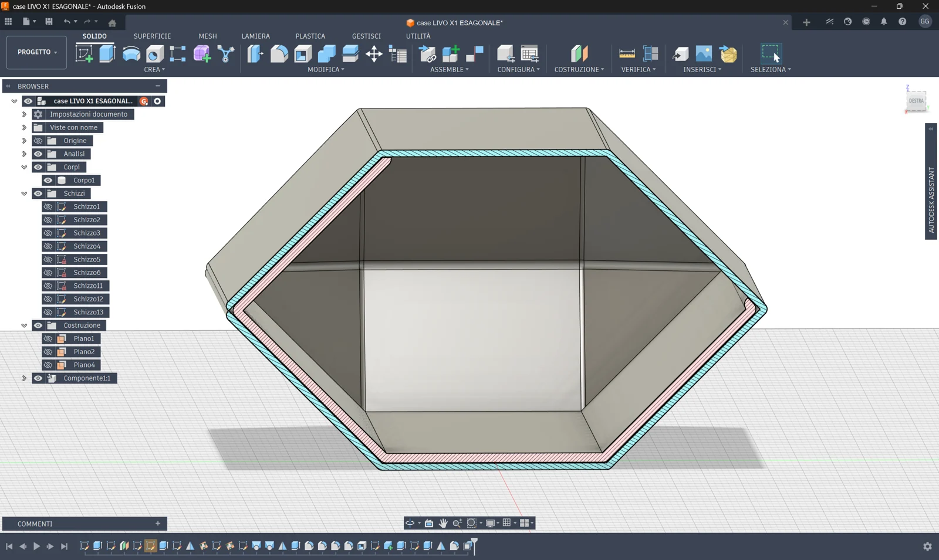
Task: Open the Help question mark menu
Action: (902, 22)
